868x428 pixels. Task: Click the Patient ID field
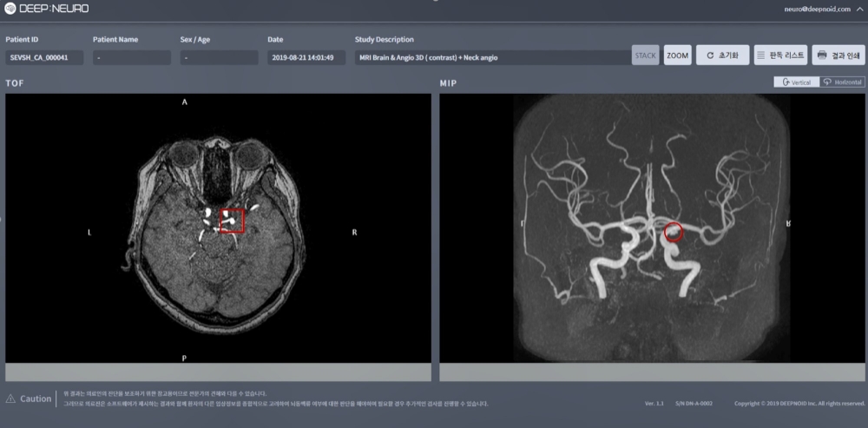tap(44, 57)
